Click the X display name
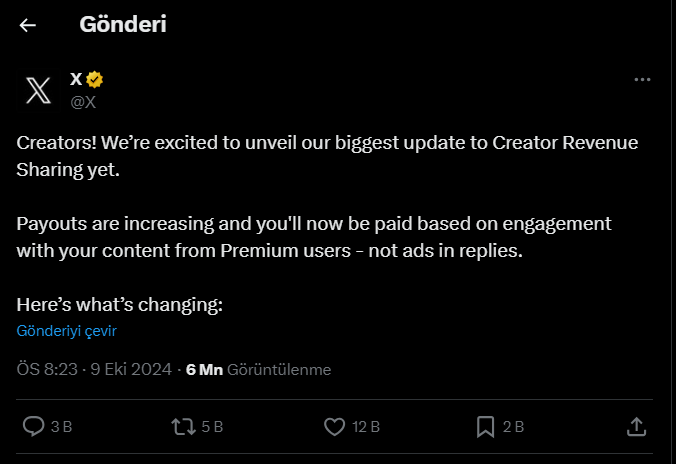Viewport: 676px width, 464px height. click(76, 79)
